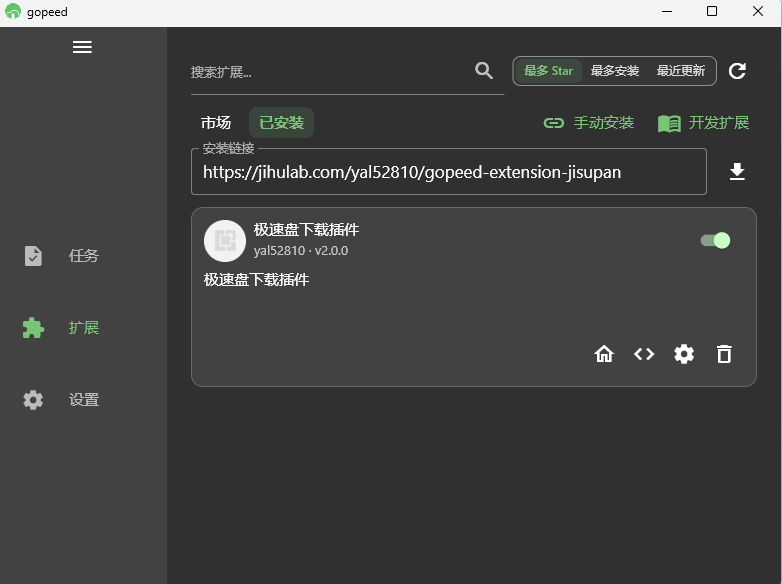Image resolution: width=782 pixels, height=584 pixels.
Task: Click the search magnifier icon
Action: coord(484,71)
